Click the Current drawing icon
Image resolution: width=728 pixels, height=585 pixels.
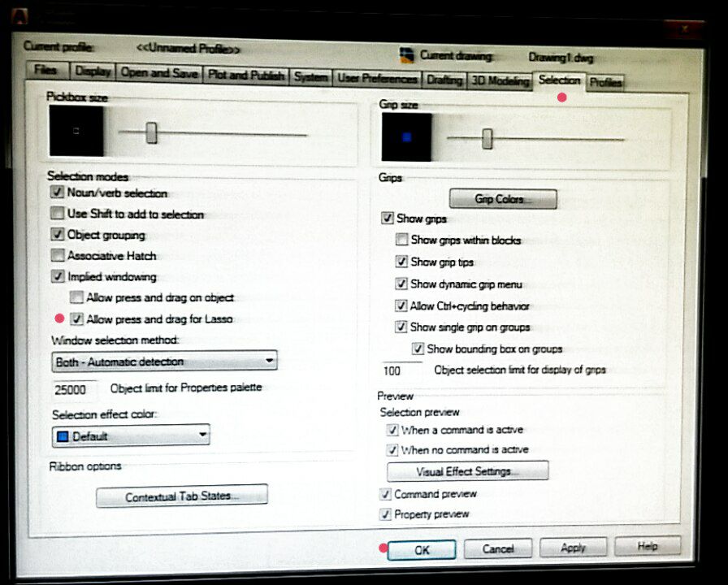click(x=407, y=54)
